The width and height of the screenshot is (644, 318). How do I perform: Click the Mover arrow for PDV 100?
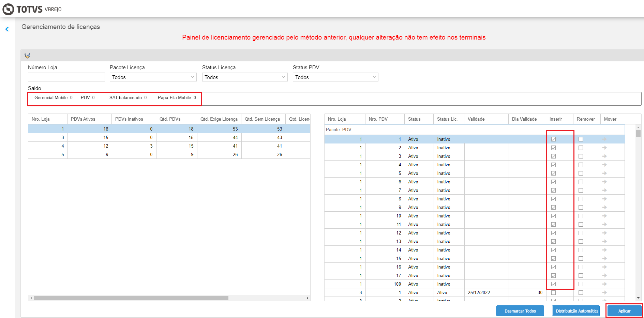click(x=604, y=284)
